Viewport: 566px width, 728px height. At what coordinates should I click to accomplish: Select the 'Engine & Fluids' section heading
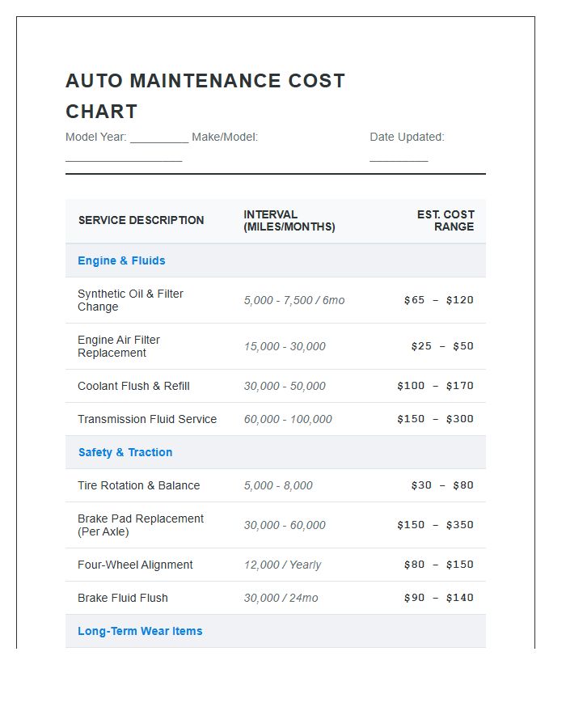121,260
